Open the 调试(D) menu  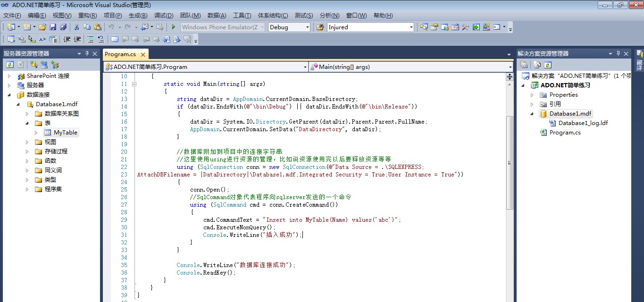(164, 16)
